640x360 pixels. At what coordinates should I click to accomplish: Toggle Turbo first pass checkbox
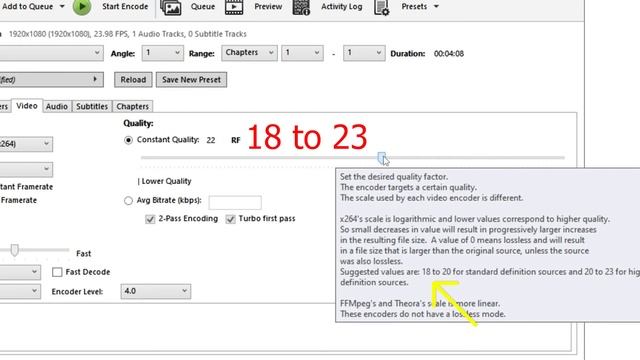click(x=231, y=219)
